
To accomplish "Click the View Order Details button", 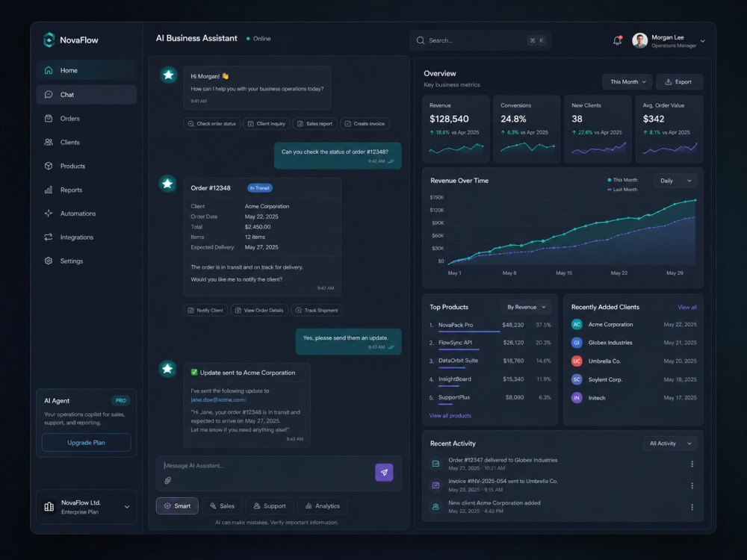I will tap(259, 310).
